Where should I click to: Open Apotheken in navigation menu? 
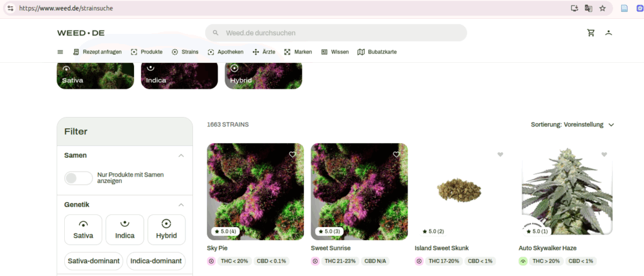(x=226, y=52)
